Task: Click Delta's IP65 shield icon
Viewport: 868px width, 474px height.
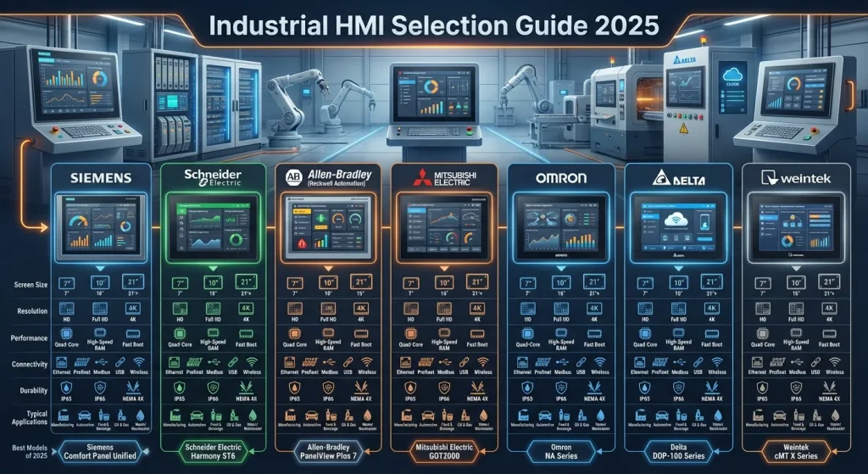Action: coord(644,388)
